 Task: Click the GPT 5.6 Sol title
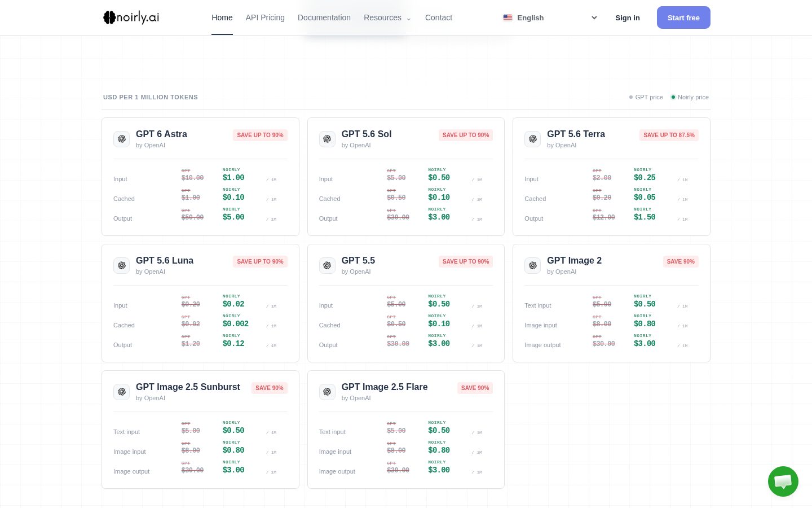coord(367,134)
